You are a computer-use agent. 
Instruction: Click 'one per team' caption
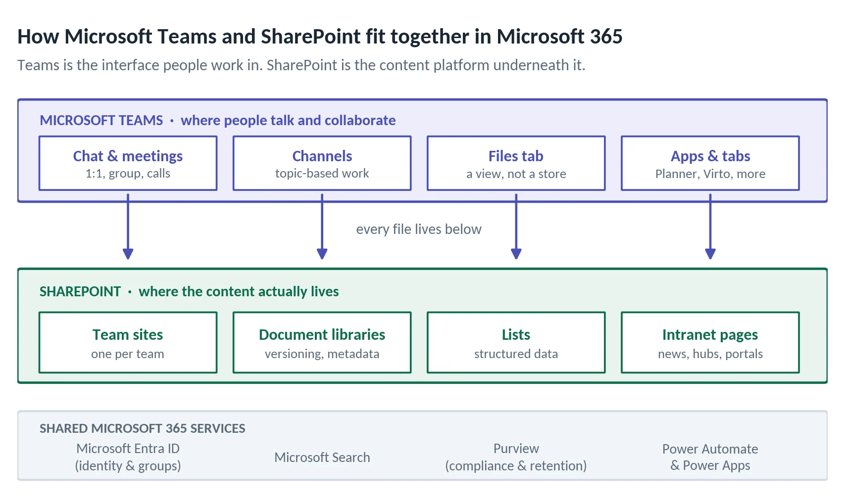(128, 354)
